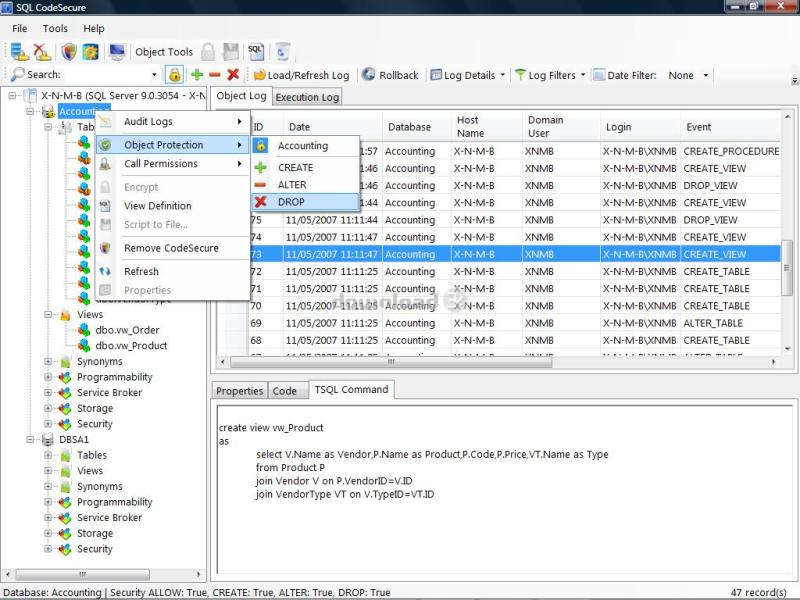Sort log by Database column header

(416, 127)
